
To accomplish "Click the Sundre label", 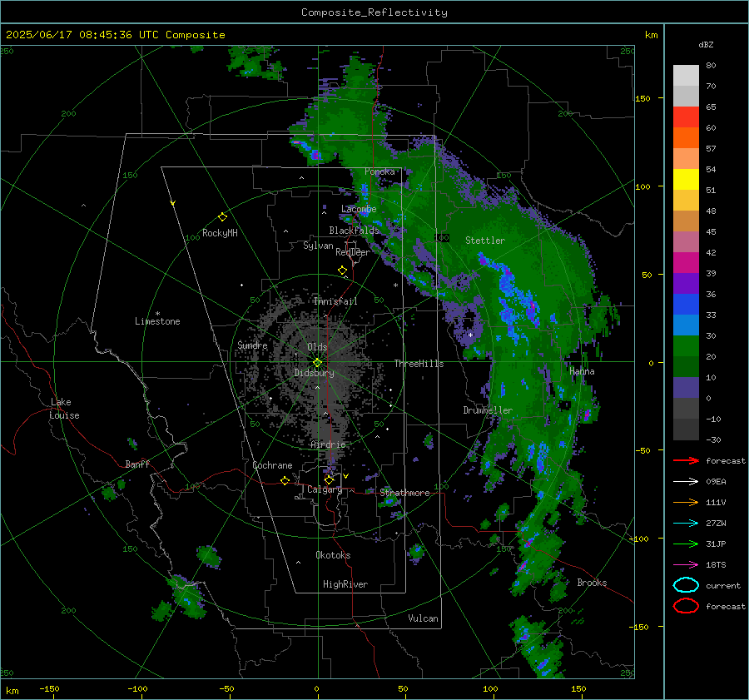I will coord(252,345).
